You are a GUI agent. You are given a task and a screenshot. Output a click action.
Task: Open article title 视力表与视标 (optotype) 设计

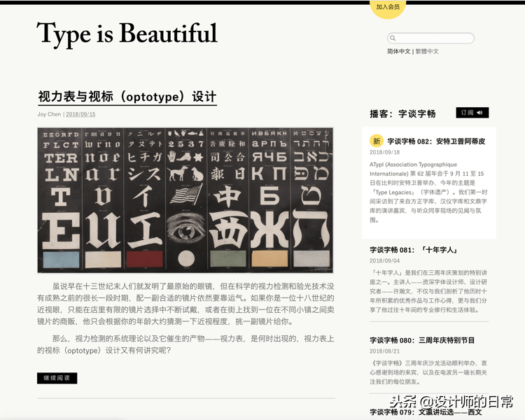click(127, 97)
